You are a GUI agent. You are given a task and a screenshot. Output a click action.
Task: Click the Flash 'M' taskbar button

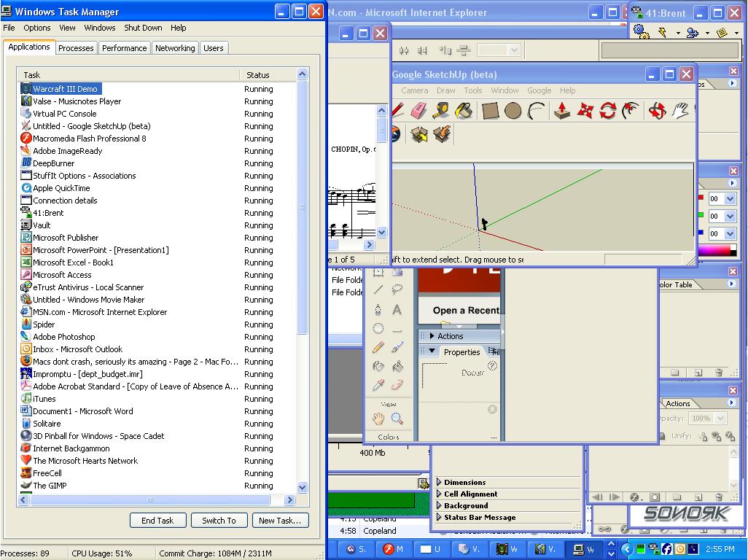(394, 549)
